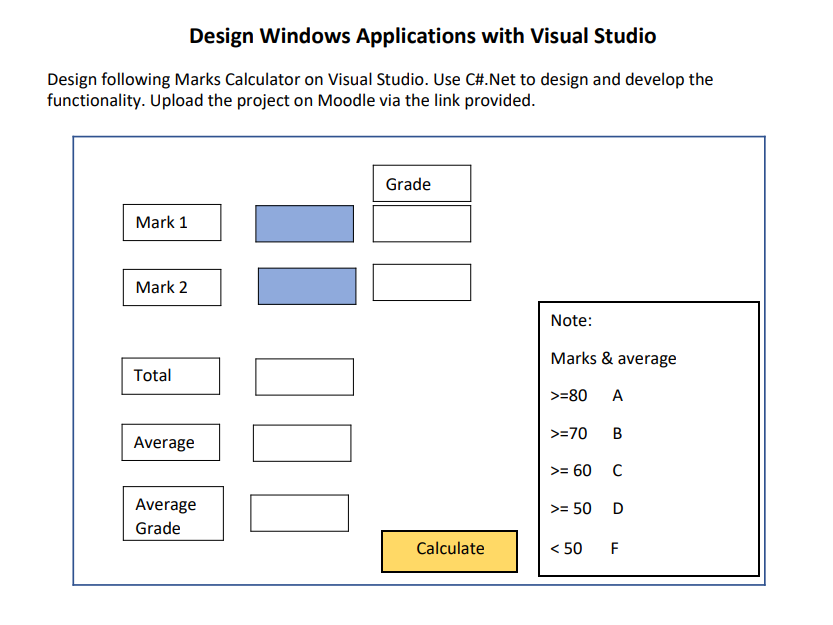Click the >= 60 C grade rule

pyautogui.click(x=586, y=471)
